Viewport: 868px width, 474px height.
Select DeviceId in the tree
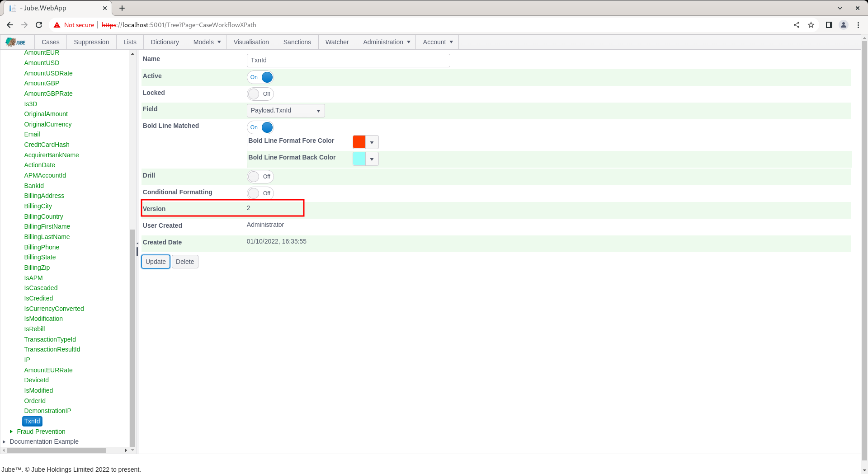pyautogui.click(x=37, y=380)
